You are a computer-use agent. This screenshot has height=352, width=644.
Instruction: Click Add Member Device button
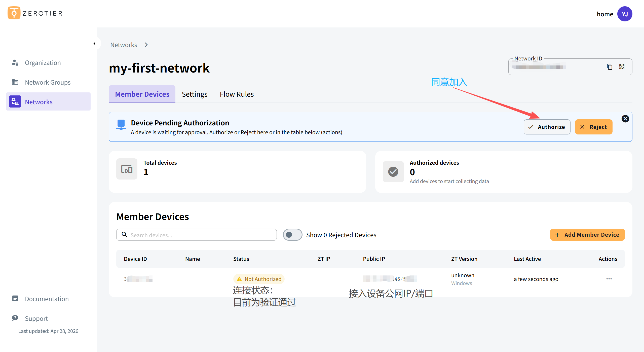click(587, 235)
